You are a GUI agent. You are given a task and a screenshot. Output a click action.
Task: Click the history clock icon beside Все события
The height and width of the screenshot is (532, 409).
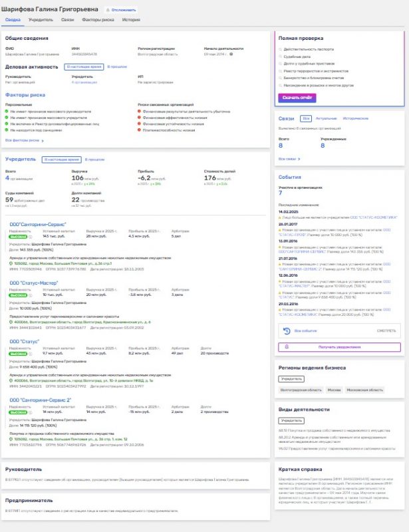coord(286,331)
